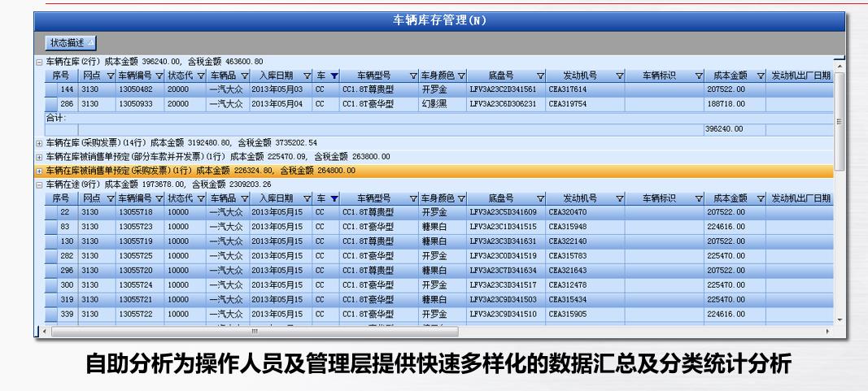Expand the 部分车款并开发票 reserved group
This screenshot has height=391, width=868.
[x=39, y=157]
